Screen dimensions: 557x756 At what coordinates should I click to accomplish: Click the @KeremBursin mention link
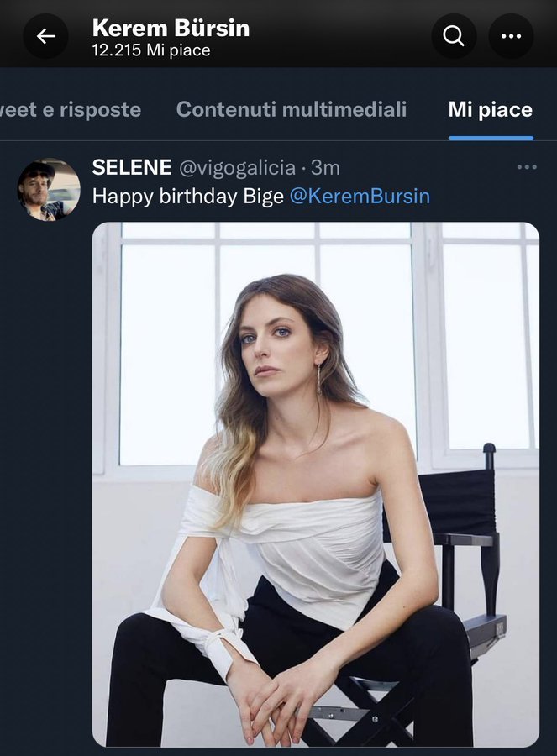pos(359,197)
